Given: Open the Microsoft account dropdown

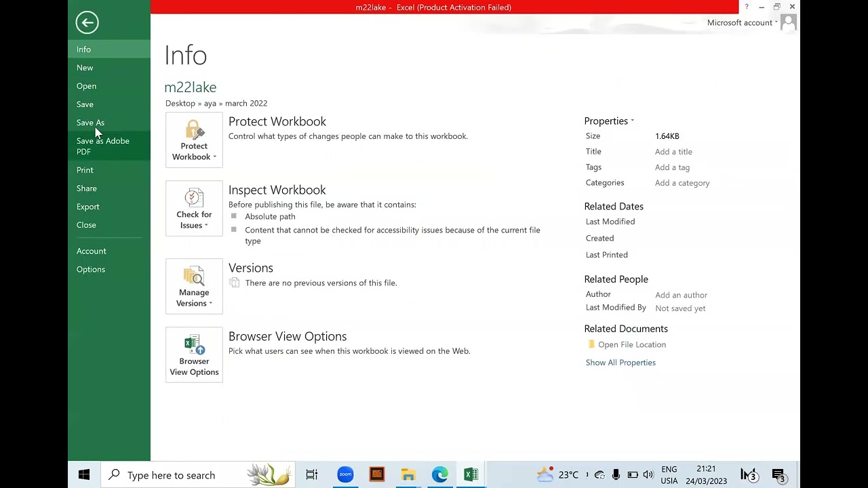Looking at the screenshot, I should pyautogui.click(x=742, y=22).
